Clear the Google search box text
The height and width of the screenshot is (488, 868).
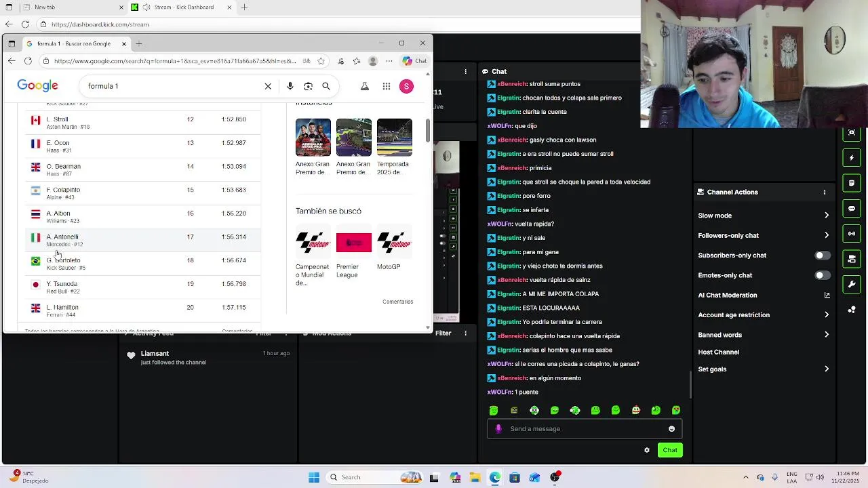point(268,86)
